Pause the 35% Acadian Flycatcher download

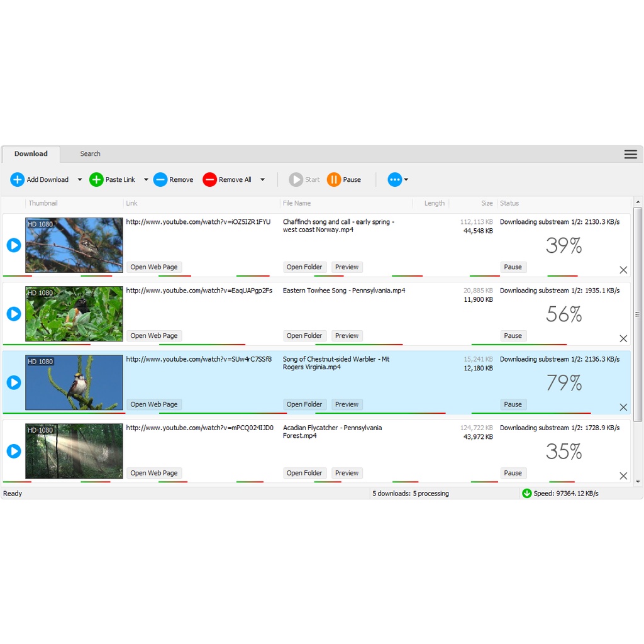click(x=513, y=473)
